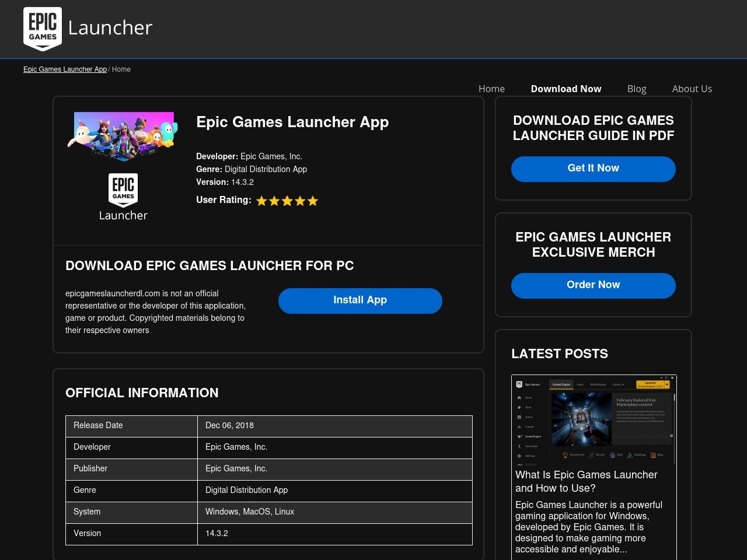
Task: Click the Home breadcrumb text
Action: (121, 69)
